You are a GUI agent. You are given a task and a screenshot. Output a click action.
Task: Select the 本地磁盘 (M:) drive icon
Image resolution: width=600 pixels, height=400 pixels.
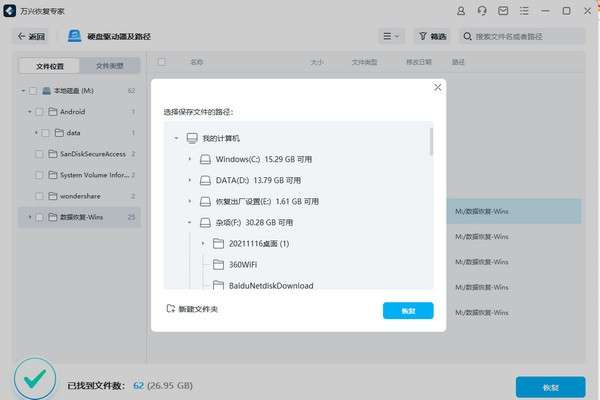tap(46, 91)
